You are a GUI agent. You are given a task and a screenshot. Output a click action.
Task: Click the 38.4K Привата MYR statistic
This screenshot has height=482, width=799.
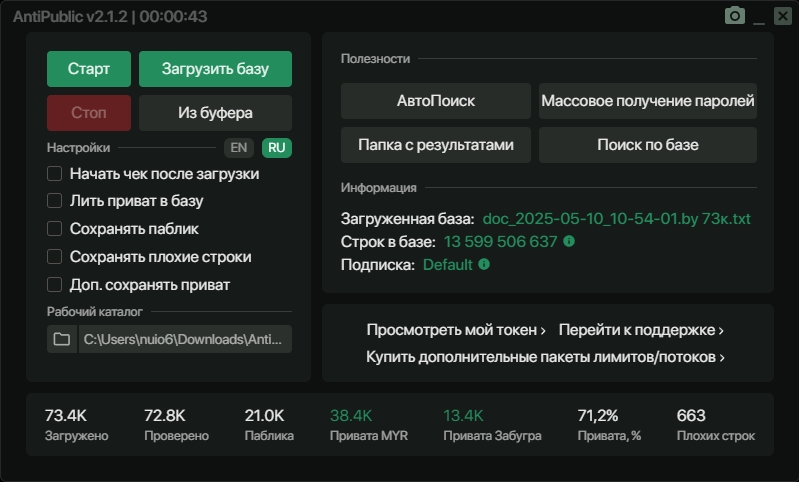pos(369,424)
